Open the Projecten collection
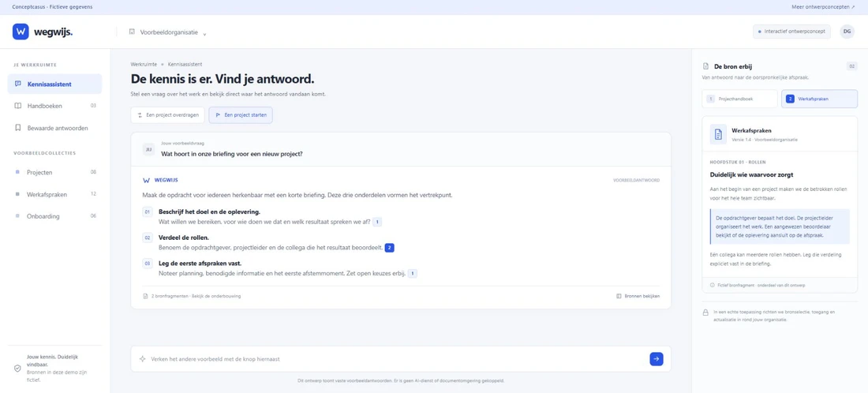The image size is (868, 393). tap(54, 172)
